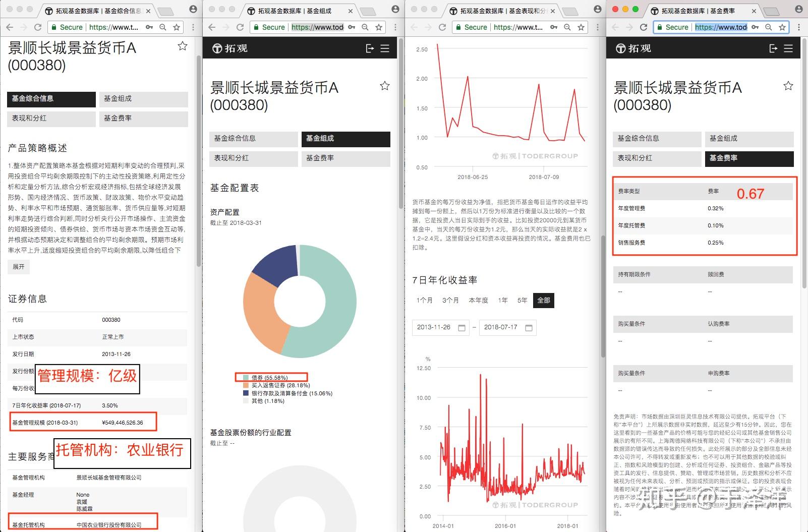Open Chrome menu dots in 基金费率 window
The width and height of the screenshot is (808, 532).
coord(799,27)
